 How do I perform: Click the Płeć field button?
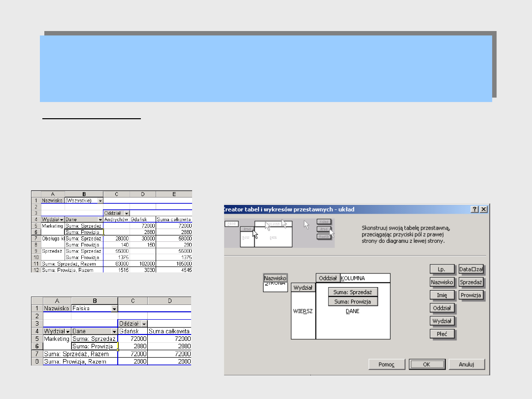(x=442, y=333)
